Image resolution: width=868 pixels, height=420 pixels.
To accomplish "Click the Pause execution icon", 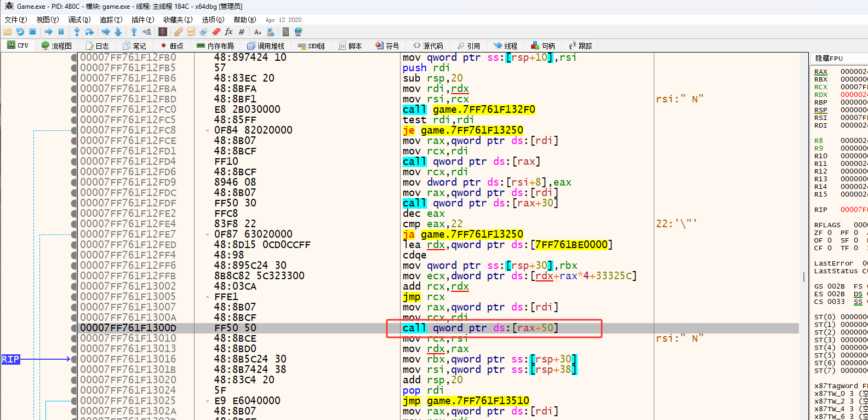I will click(61, 32).
